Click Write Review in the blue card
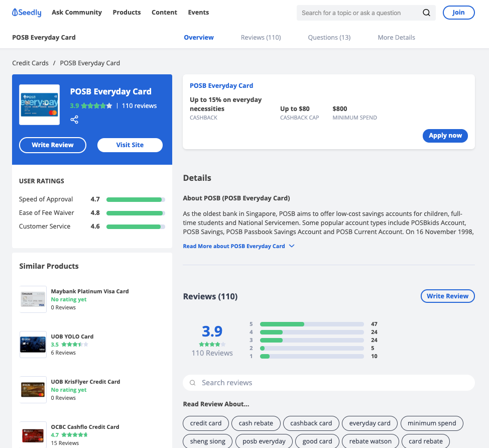This screenshot has width=489, height=448. [x=53, y=145]
